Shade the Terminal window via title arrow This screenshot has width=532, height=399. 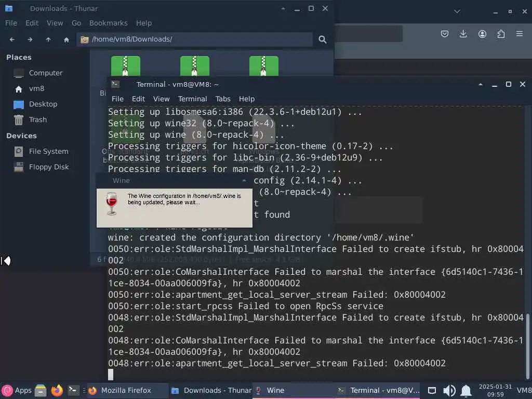tap(481, 85)
